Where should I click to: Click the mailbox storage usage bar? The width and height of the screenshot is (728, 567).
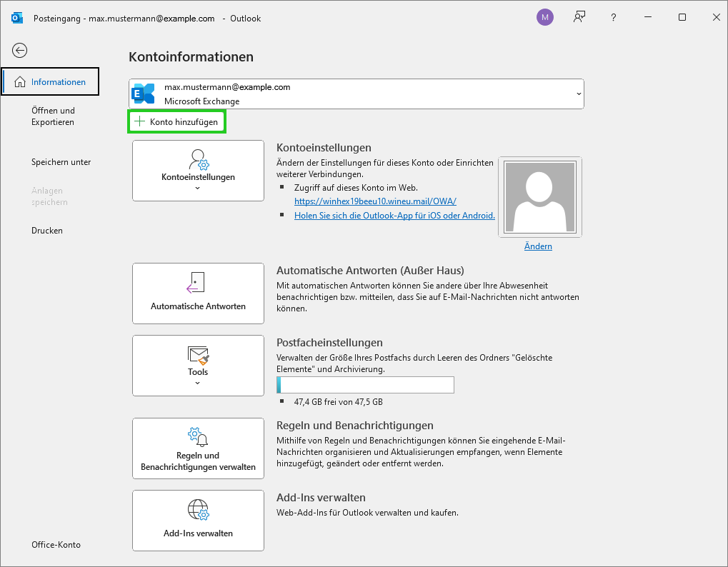click(x=365, y=385)
